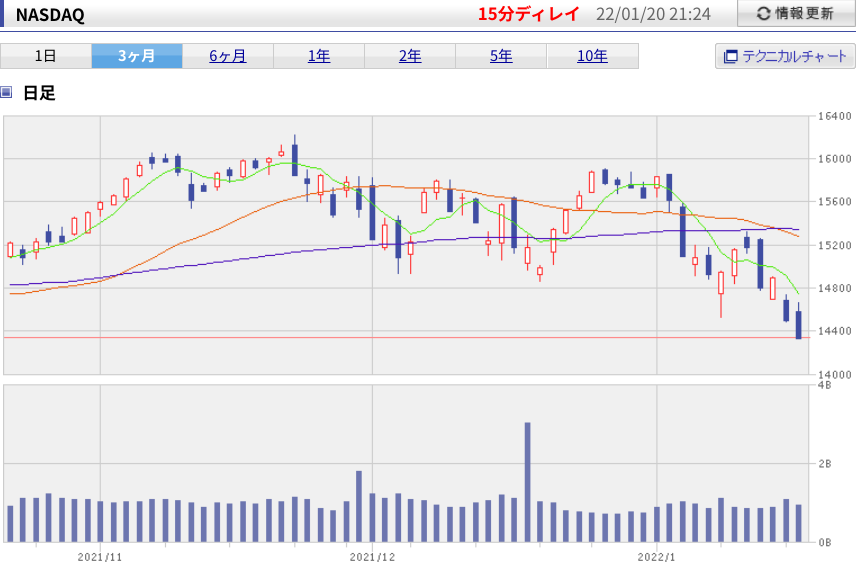Click the refresh icon in 情報更新
The width and height of the screenshot is (861, 571).
click(763, 14)
